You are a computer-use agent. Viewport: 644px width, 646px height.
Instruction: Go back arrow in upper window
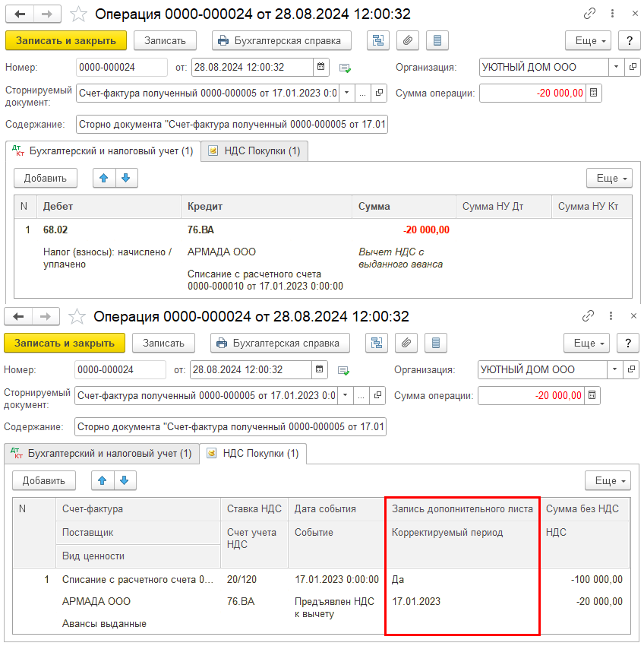point(20,14)
